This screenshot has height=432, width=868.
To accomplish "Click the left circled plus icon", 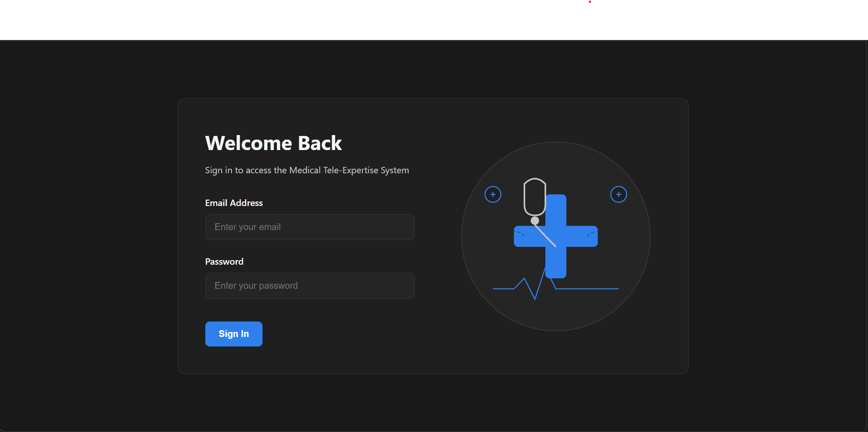I will pos(493,194).
